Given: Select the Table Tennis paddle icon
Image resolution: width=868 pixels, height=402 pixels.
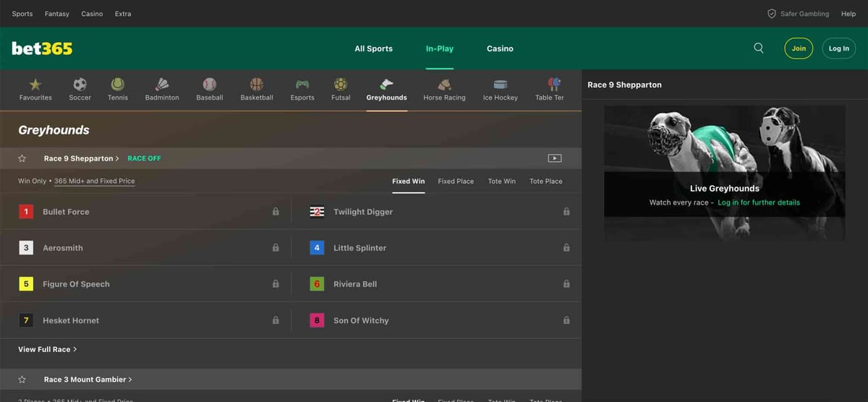Looking at the screenshot, I should pyautogui.click(x=554, y=84).
